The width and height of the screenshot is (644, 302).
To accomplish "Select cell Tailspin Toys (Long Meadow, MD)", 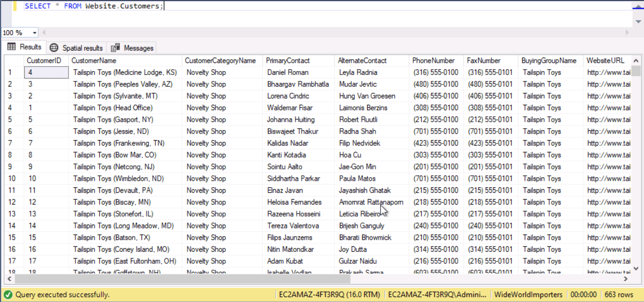I will [125, 226].
